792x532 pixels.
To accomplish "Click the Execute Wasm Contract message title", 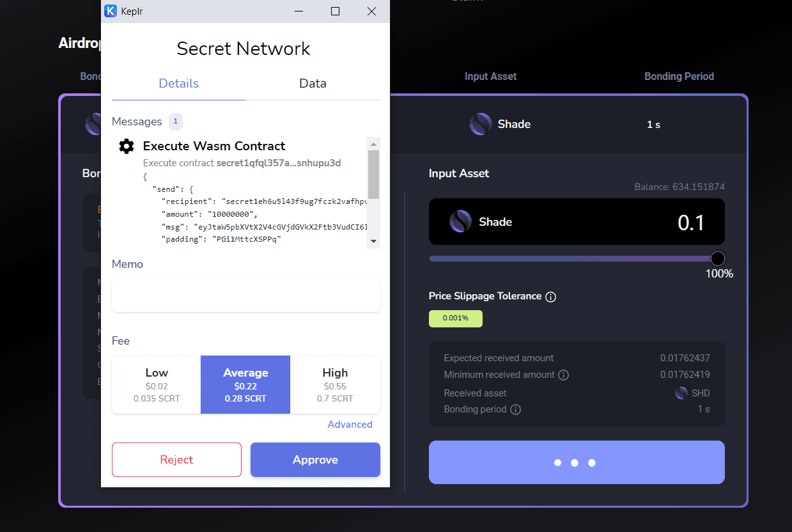I will pos(214,146).
